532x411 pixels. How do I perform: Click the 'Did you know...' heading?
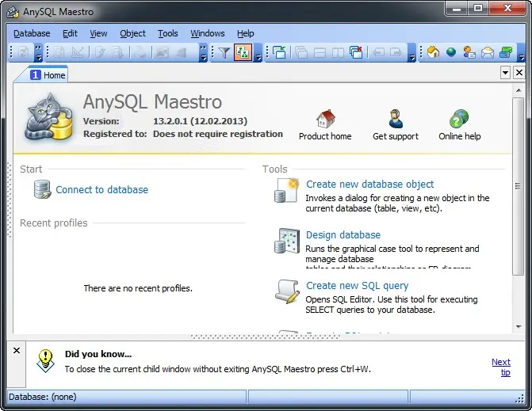click(98, 354)
